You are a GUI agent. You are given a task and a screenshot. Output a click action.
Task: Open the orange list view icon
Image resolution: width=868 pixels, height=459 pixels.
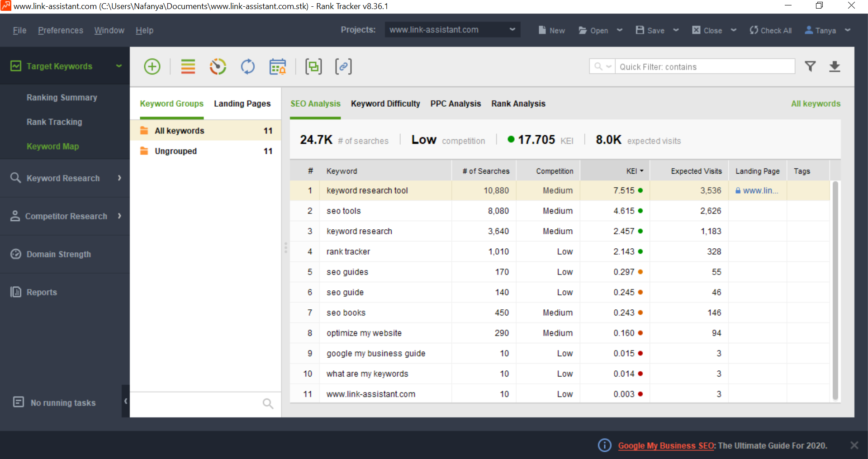[x=188, y=66]
